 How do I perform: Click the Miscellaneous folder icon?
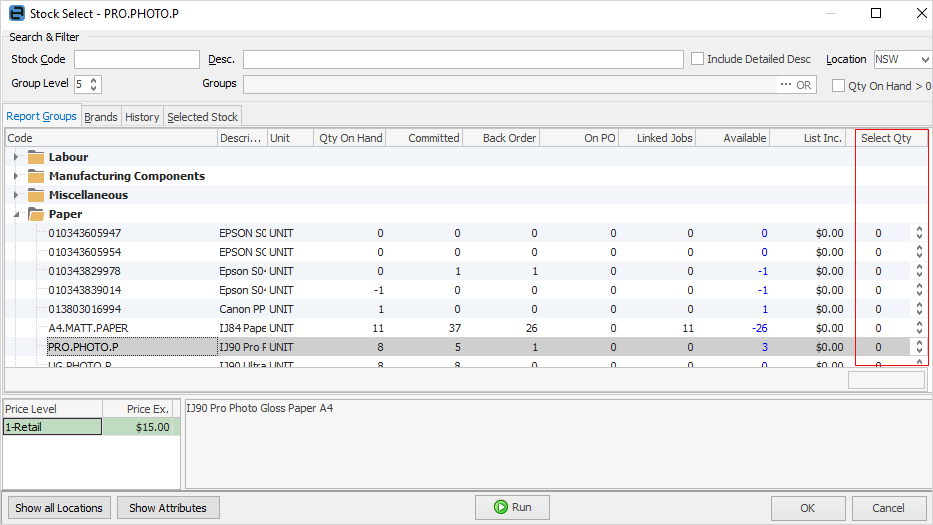[36, 195]
